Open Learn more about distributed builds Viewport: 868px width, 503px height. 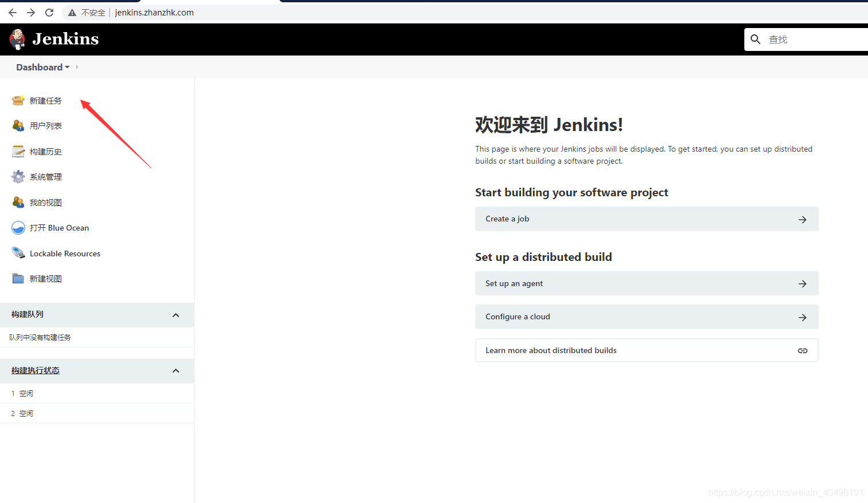coord(647,350)
